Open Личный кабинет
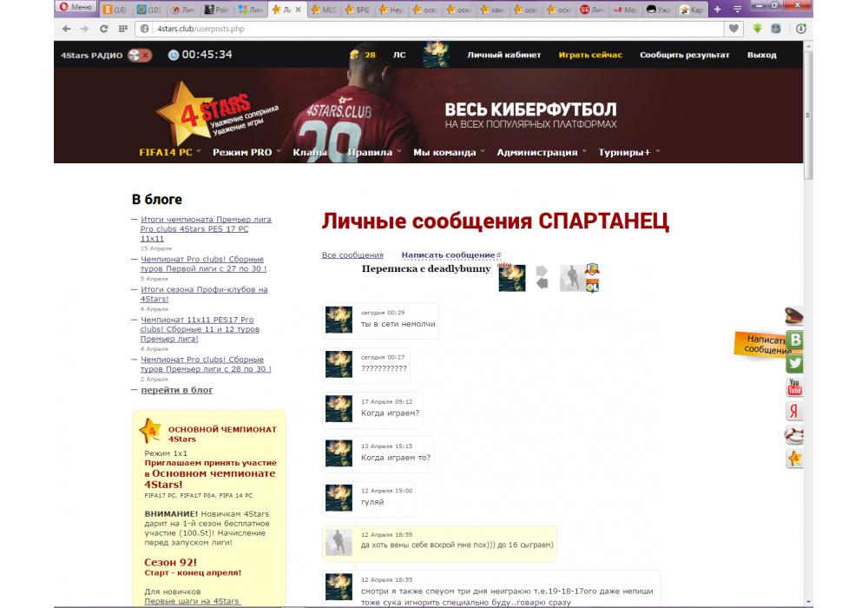Viewport: 868px width, 608px height. (x=503, y=55)
